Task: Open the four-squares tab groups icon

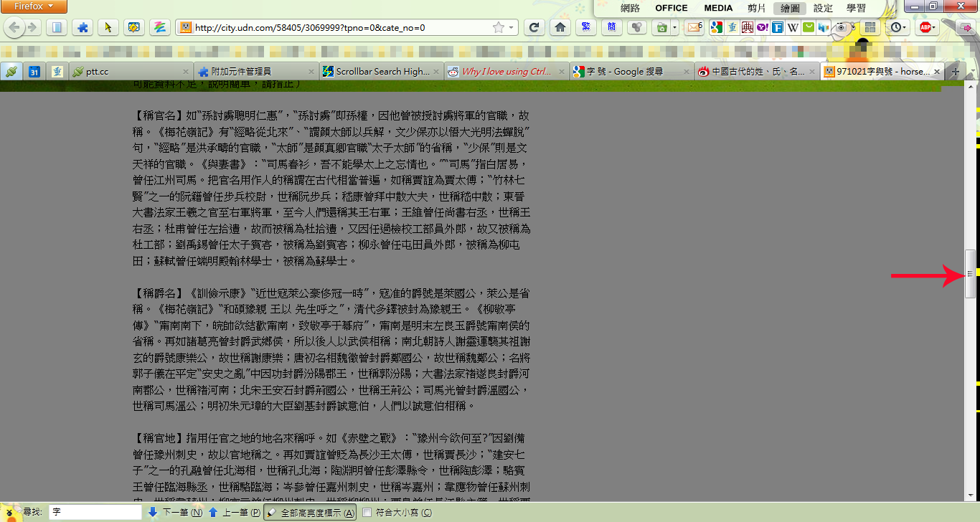Action: click(870, 28)
